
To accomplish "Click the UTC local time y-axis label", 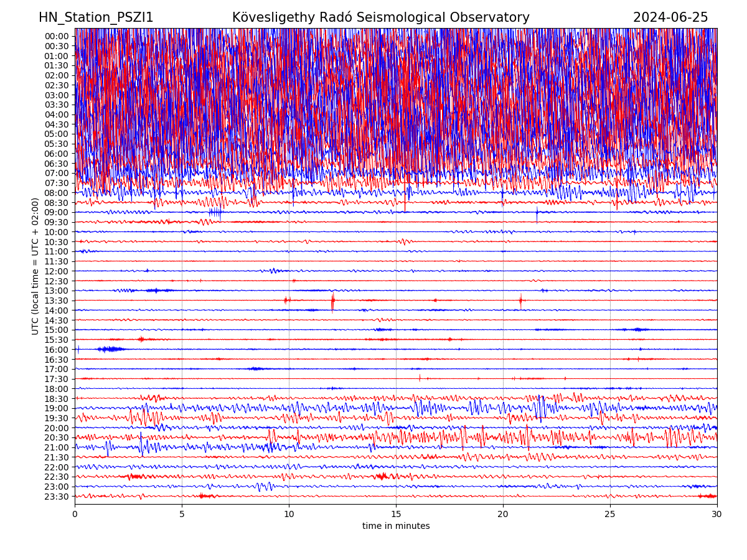I will (x=35, y=266).
